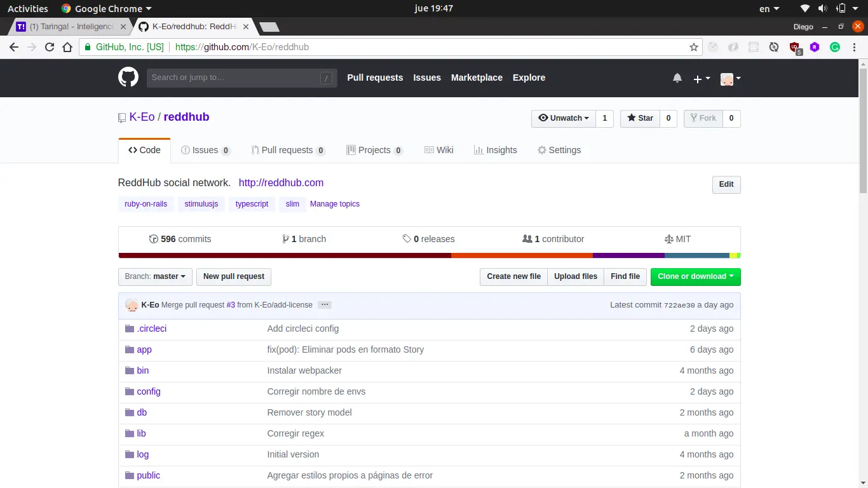This screenshot has width=868, height=488.
Task: Go to the browser home icon
Action: [67, 47]
